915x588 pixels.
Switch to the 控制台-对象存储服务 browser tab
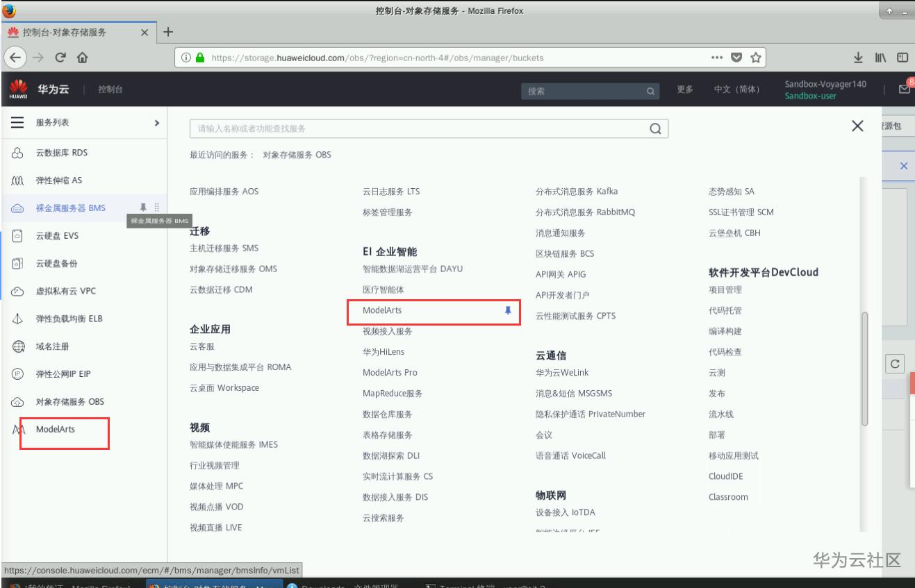coord(80,33)
